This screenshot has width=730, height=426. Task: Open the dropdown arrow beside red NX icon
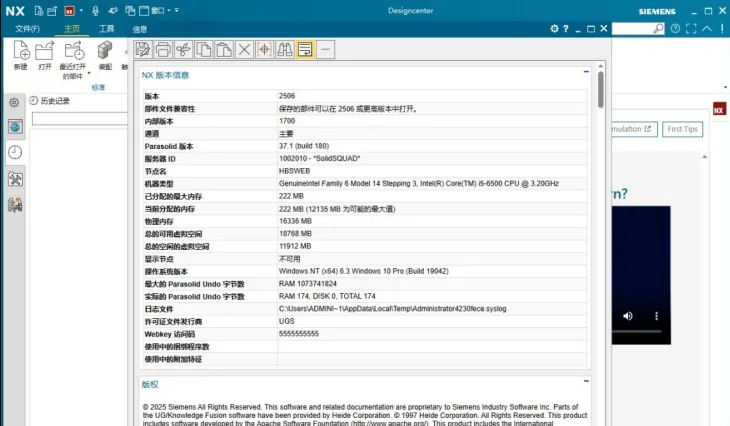(x=81, y=11)
